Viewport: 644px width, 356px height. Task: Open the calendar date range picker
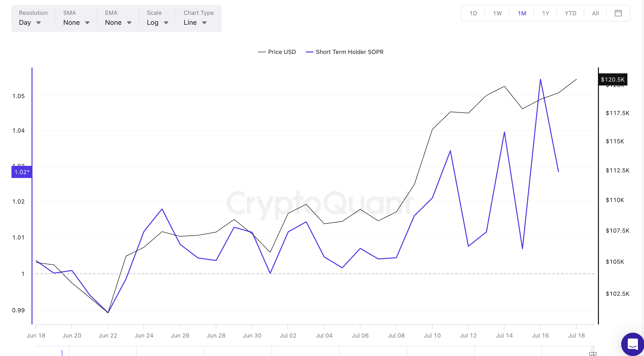pos(618,13)
